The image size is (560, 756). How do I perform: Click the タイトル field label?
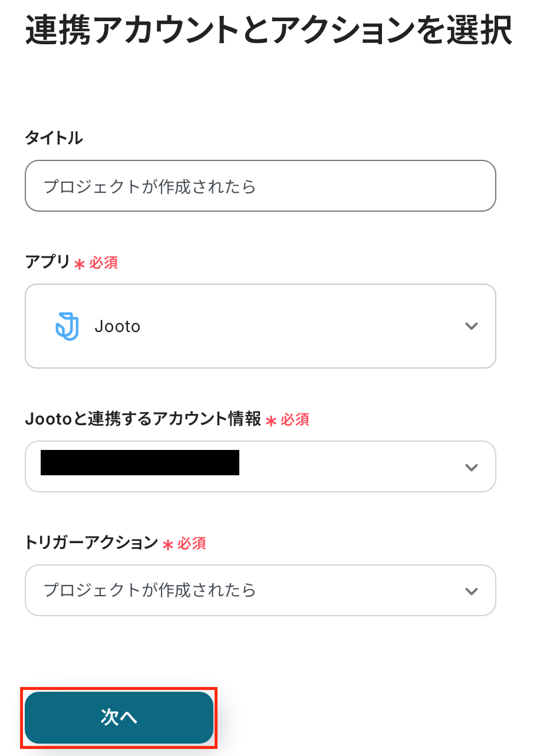pos(54,138)
